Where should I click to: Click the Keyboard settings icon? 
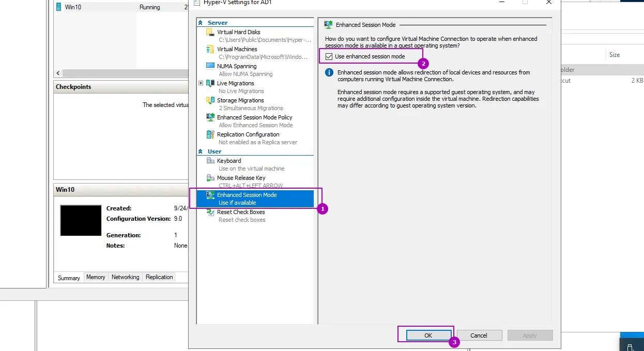click(x=210, y=161)
